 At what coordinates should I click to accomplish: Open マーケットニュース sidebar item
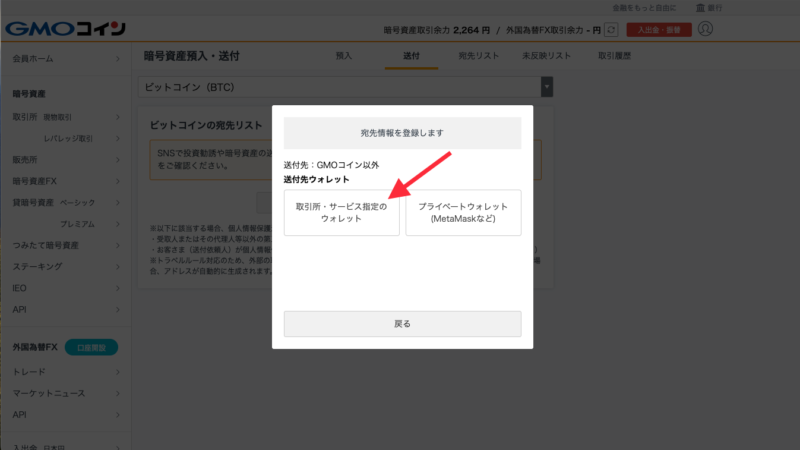(x=66, y=393)
